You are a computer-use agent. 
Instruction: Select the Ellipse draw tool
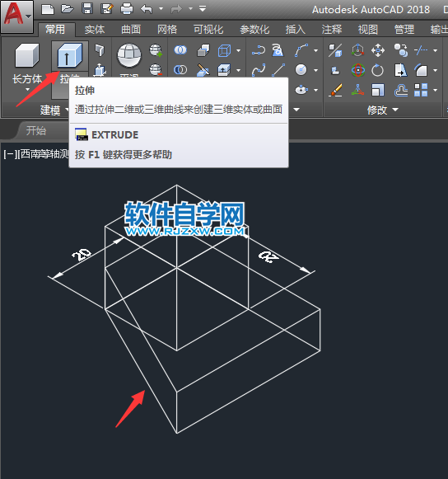pyautogui.click(x=301, y=90)
